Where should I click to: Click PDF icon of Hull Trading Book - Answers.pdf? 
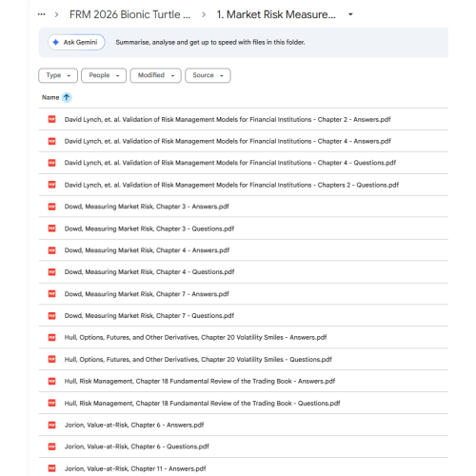[52, 381]
